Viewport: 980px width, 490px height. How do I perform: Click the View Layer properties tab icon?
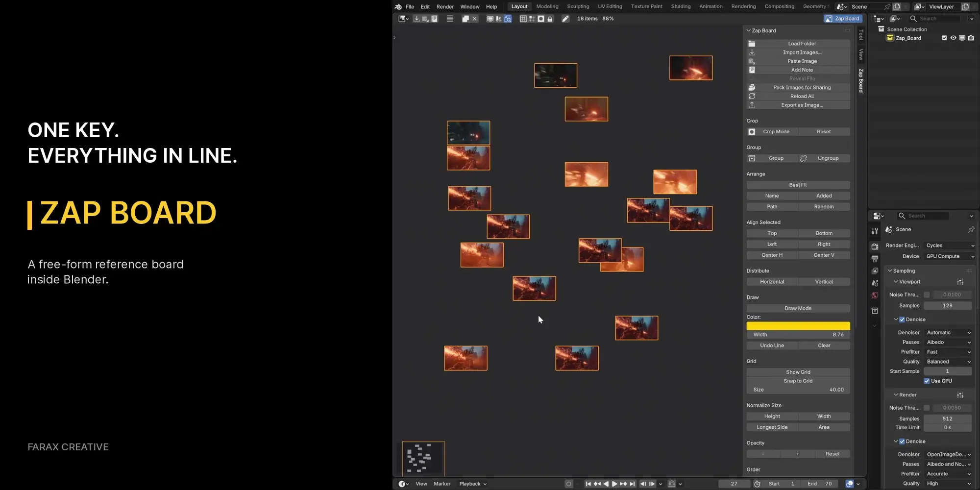tap(875, 271)
